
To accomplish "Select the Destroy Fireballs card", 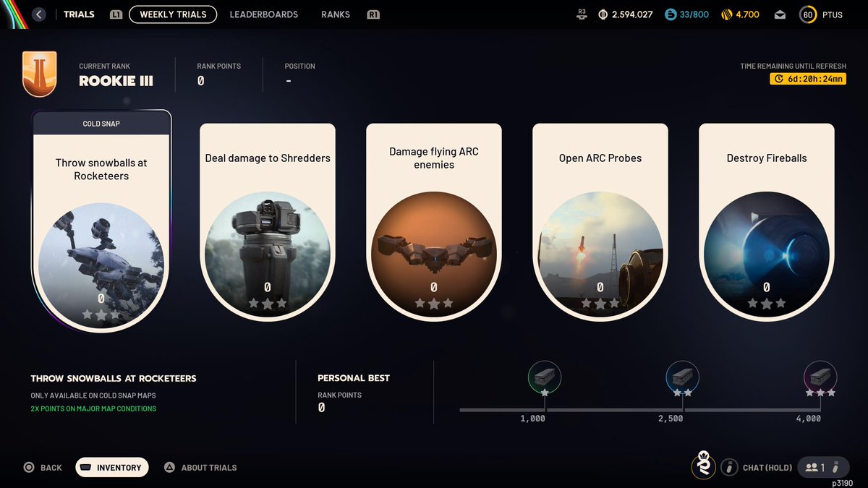I will [x=767, y=221].
